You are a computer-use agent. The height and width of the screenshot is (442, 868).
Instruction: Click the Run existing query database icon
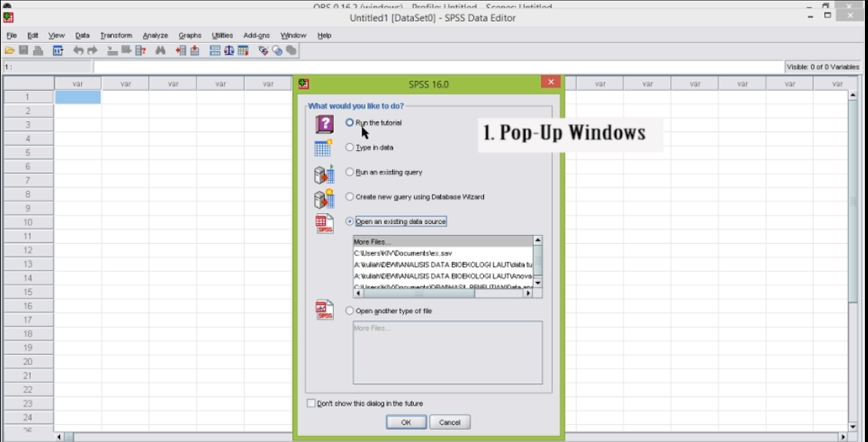[325, 174]
